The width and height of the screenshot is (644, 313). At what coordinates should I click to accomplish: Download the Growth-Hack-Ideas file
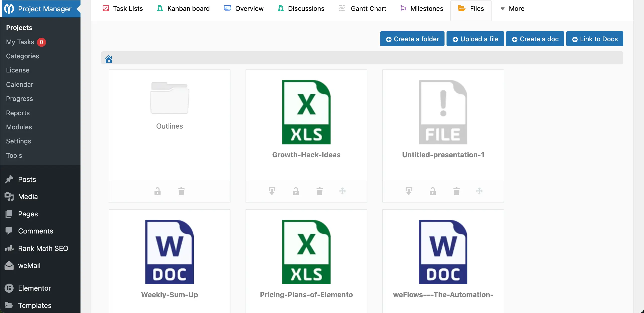click(272, 191)
